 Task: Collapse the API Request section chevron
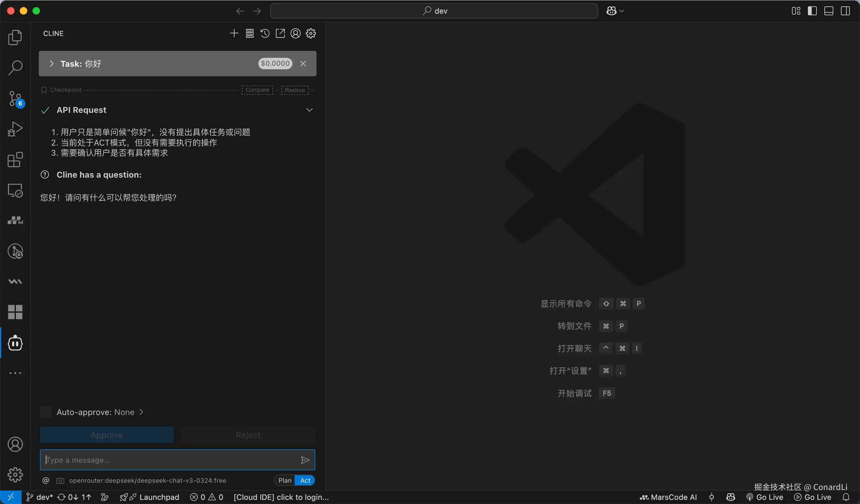point(309,110)
